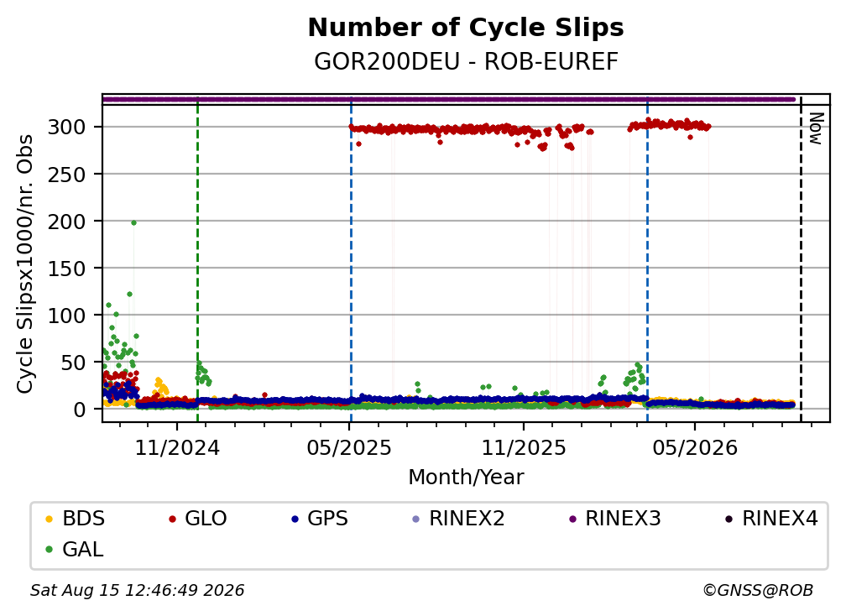This screenshot has height=616, width=846.
Task: Click the 11/2025 x-axis label
Action: [x=524, y=448]
